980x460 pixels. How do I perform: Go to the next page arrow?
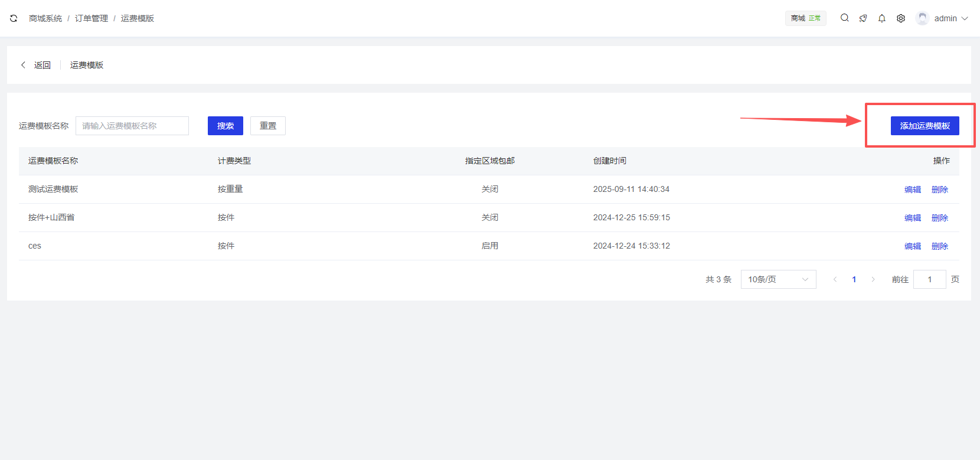[x=873, y=279]
